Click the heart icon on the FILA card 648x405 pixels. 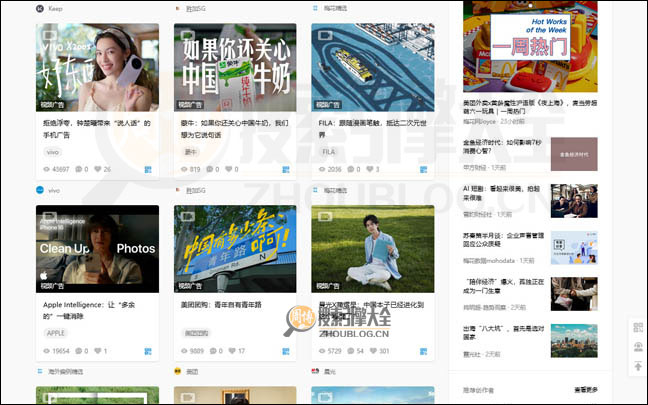pyautogui.click(x=370, y=169)
